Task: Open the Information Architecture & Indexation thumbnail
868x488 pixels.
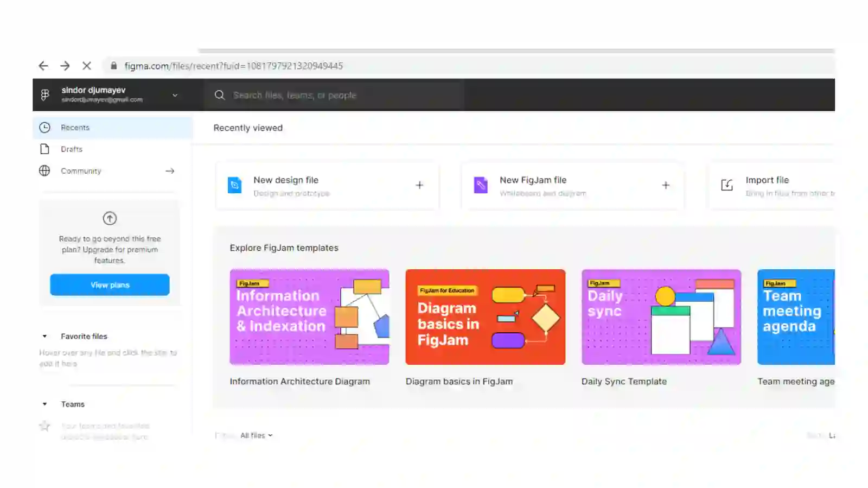Action: tap(309, 317)
